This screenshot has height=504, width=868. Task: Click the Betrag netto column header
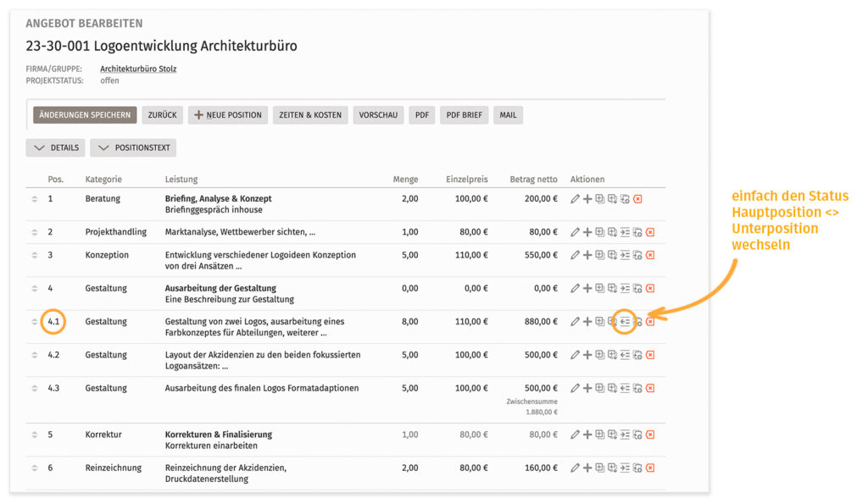coord(534,180)
